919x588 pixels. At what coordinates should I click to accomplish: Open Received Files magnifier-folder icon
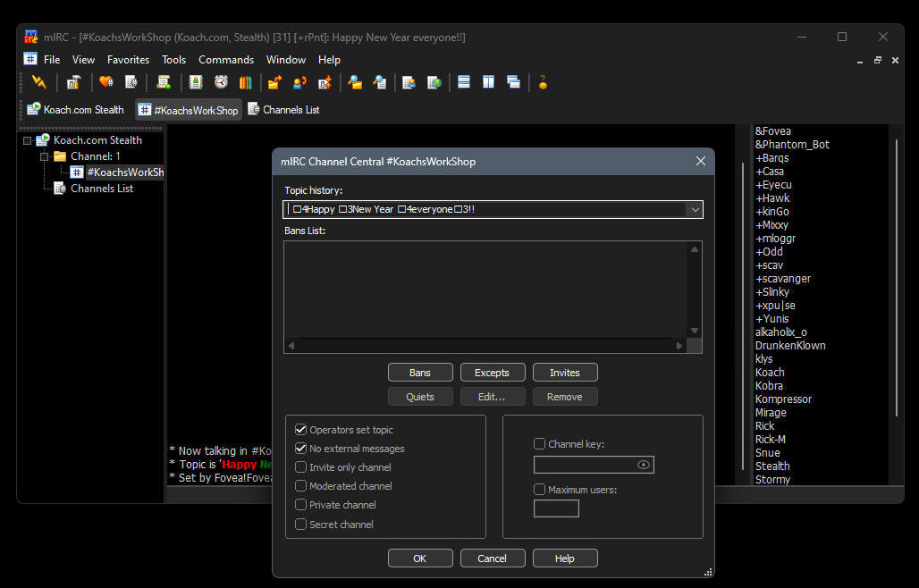click(x=355, y=82)
